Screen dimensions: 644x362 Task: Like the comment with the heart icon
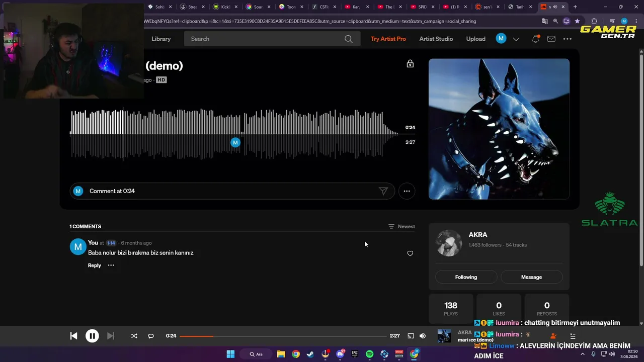pyautogui.click(x=410, y=253)
